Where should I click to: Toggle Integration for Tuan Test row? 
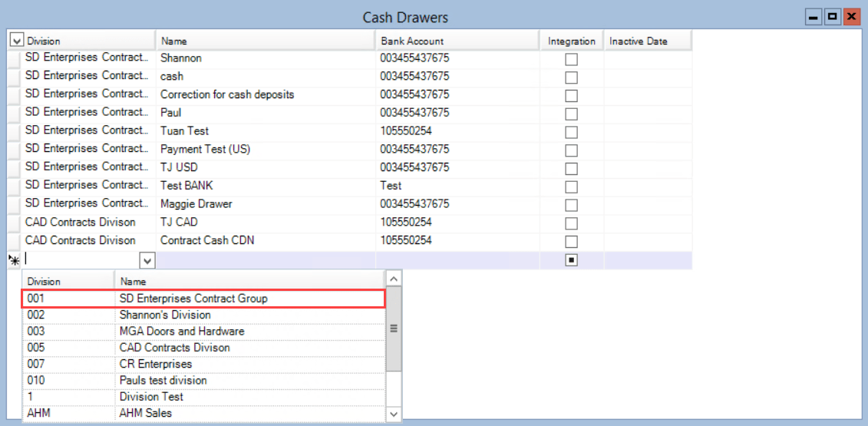(x=571, y=132)
